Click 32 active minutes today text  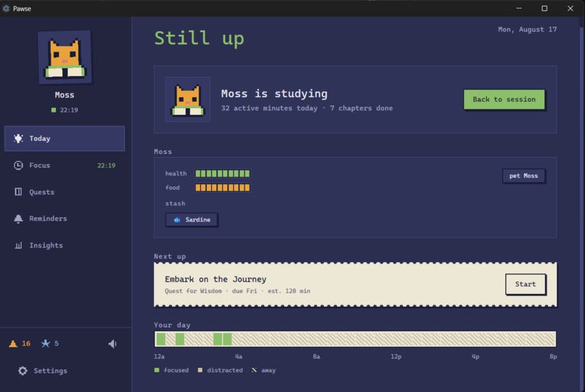[x=269, y=108]
